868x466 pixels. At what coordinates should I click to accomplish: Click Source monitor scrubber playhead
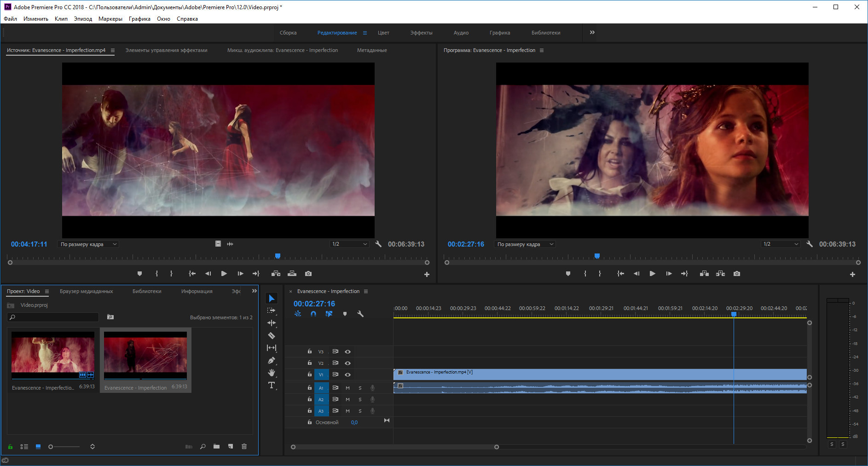coord(278,256)
